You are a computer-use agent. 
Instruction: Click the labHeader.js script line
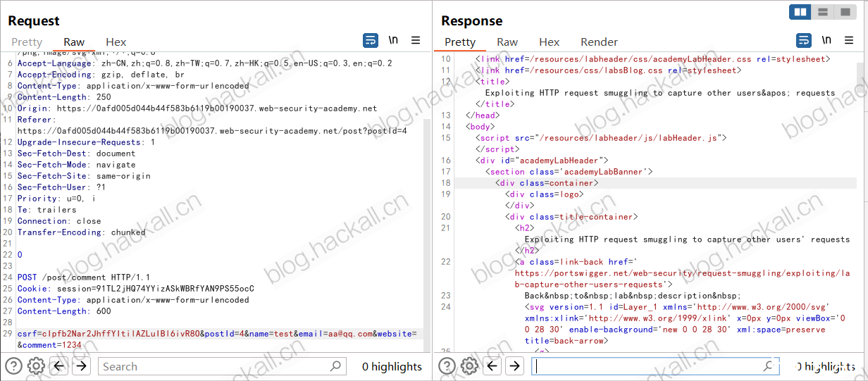click(601, 138)
